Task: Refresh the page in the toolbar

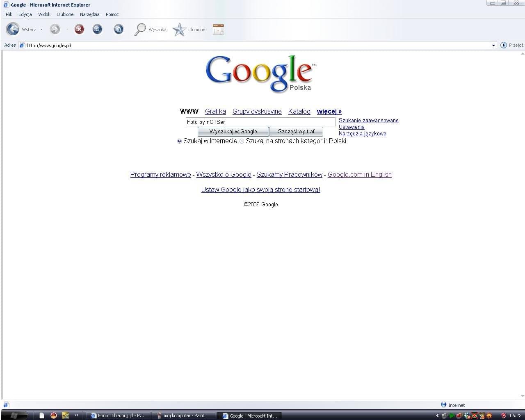Action: [97, 29]
